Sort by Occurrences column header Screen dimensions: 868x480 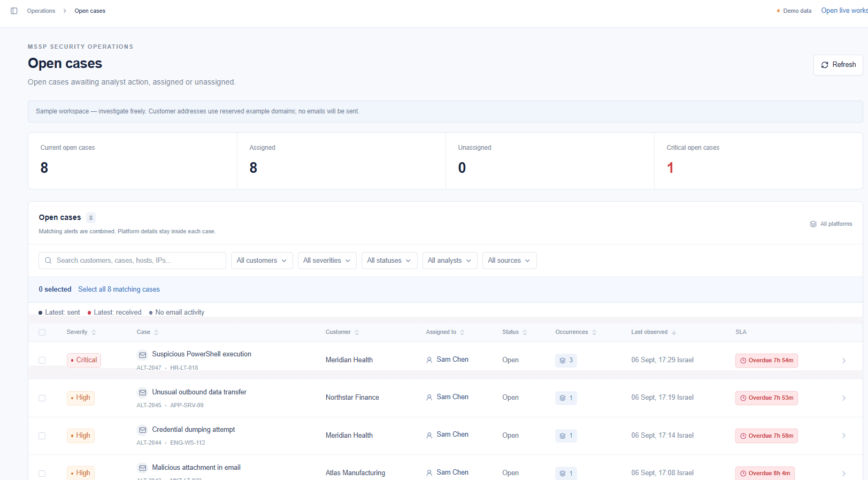[x=576, y=332]
